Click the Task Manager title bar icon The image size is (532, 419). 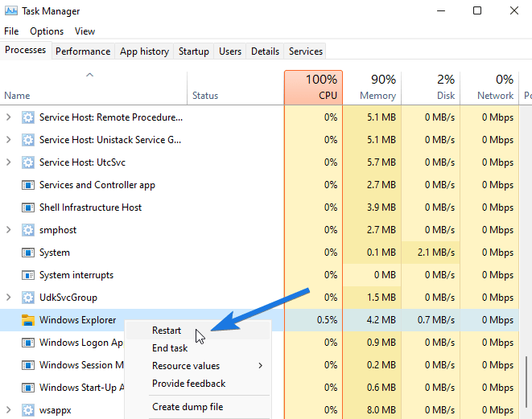[10, 11]
